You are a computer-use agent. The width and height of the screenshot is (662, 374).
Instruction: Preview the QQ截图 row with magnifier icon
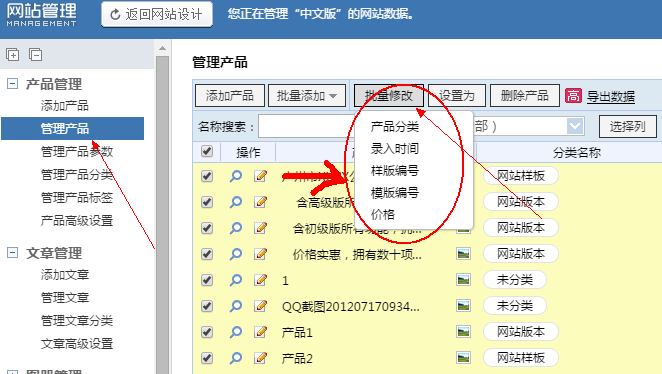tap(236, 306)
